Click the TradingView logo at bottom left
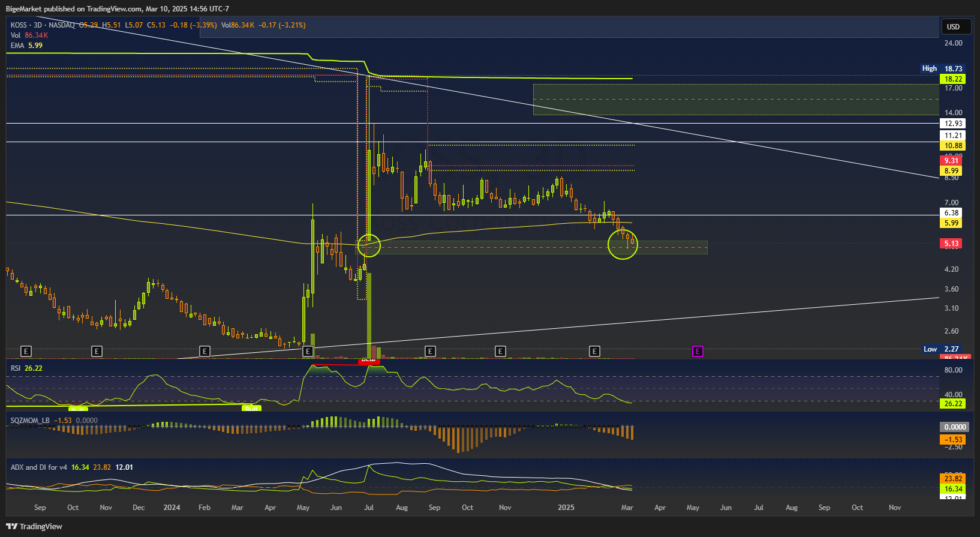 pyautogui.click(x=34, y=526)
